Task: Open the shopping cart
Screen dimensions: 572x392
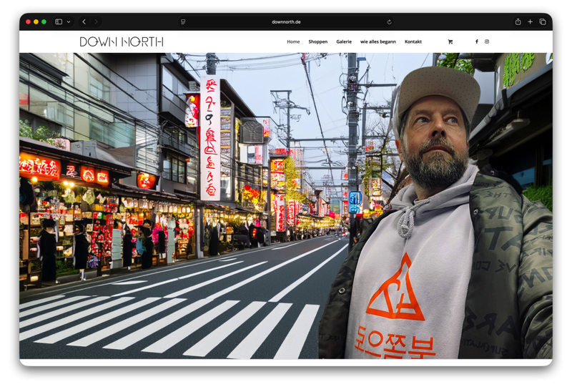Action: point(450,41)
